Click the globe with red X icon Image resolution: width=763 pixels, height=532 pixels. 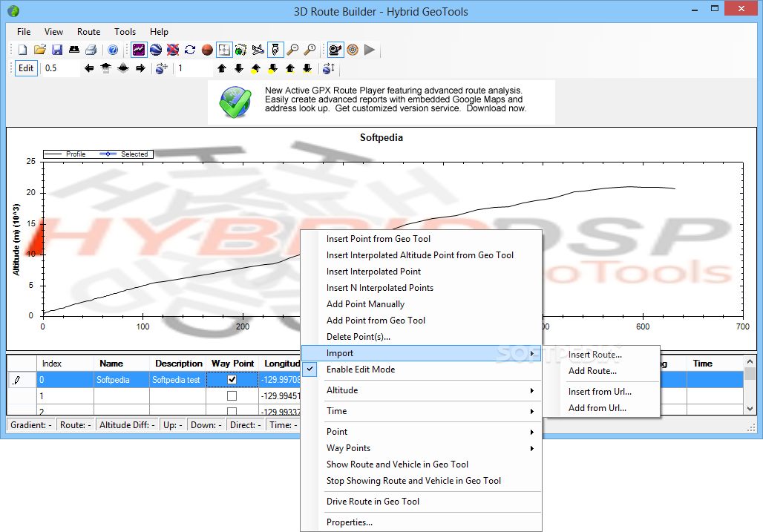pos(173,50)
